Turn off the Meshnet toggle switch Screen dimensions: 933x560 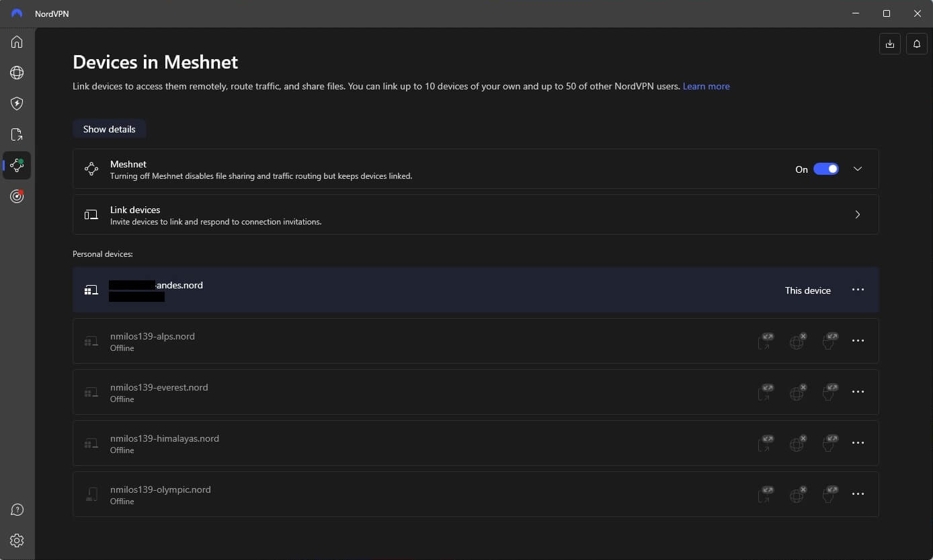click(826, 169)
